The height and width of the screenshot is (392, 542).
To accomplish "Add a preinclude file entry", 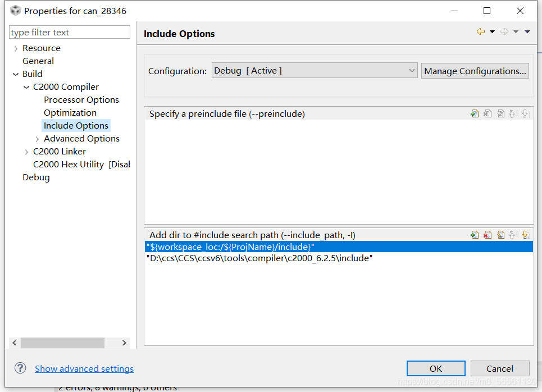I will [475, 113].
